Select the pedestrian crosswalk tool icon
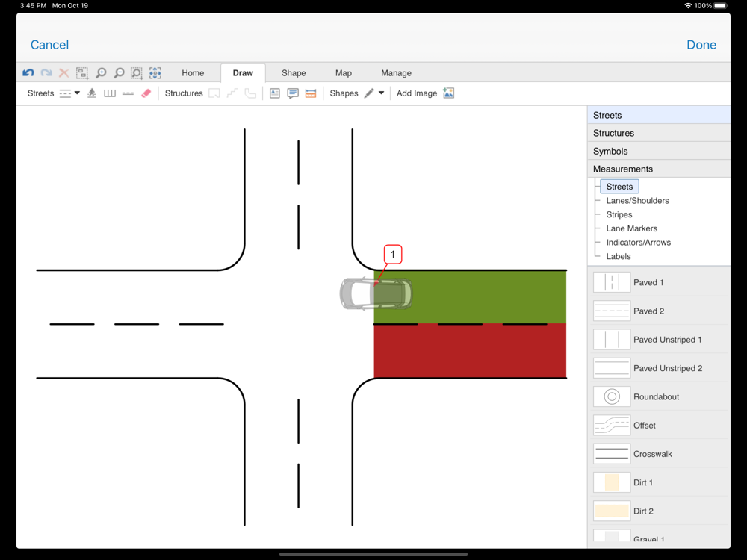This screenshot has width=747, height=560. [92, 93]
